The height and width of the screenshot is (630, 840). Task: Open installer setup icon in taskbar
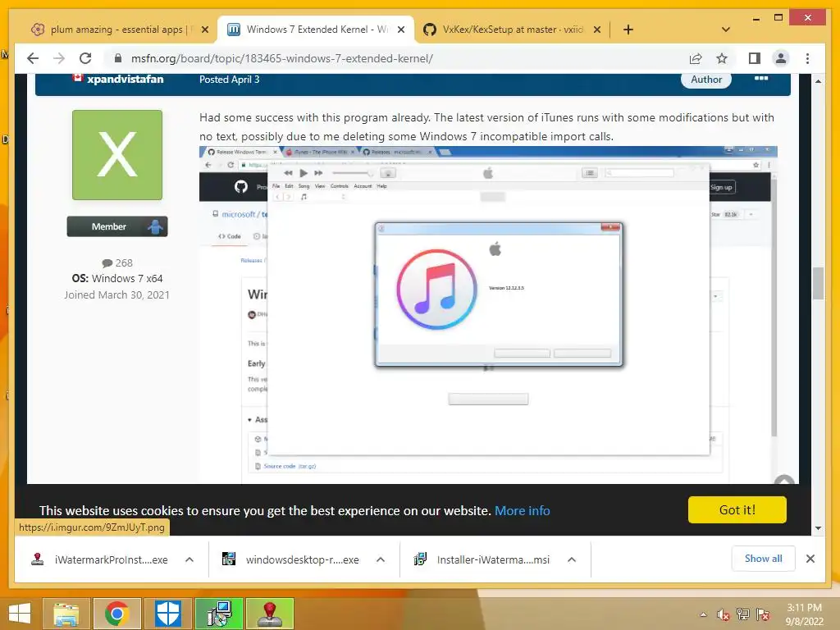coord(219,614)
